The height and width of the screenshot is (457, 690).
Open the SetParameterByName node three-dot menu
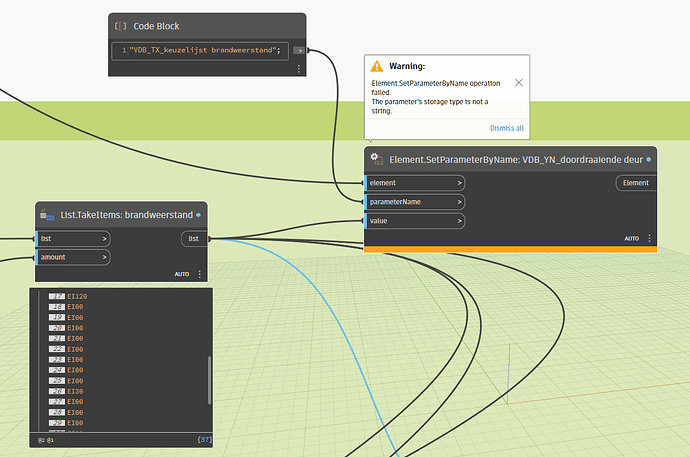tap(649, 238)
